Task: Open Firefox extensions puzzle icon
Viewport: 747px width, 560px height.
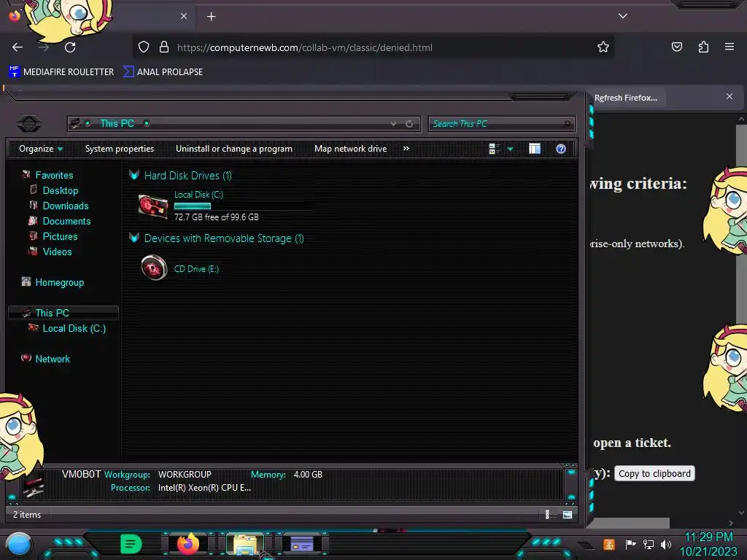Action: (703, 47)
